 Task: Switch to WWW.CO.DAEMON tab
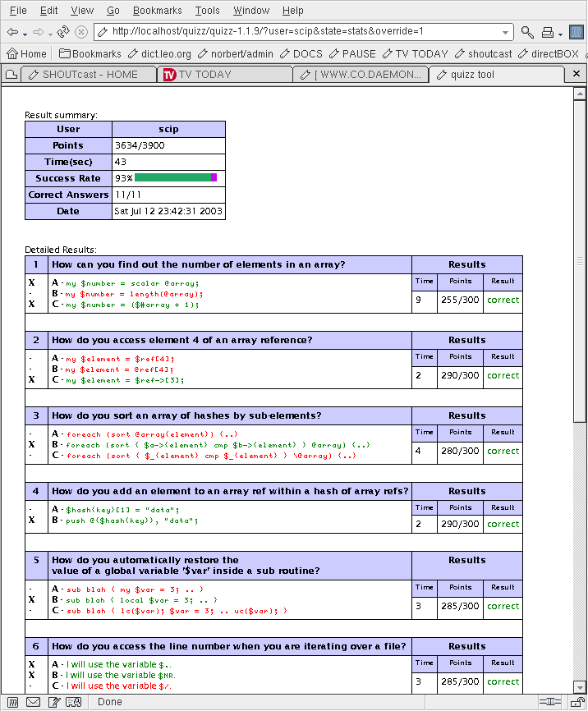pyautogui.click(x=361, y=75)
